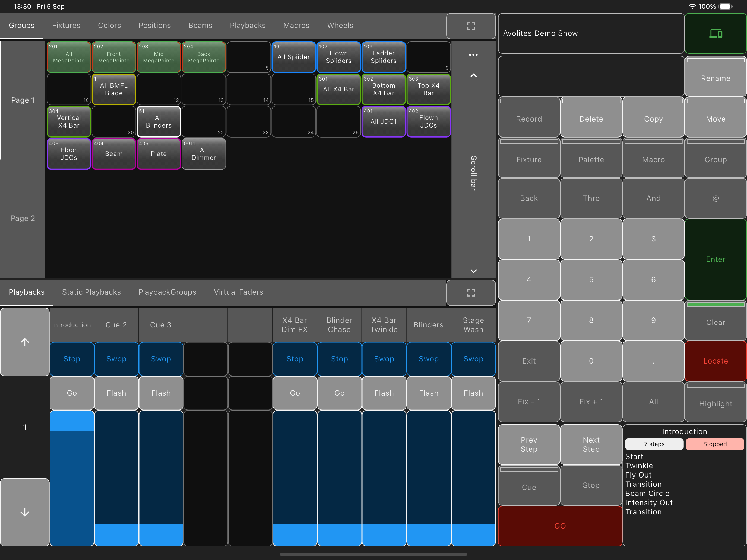Screen dimensions: 747x560
Task: Go to next playback page down arrow
Action: click(25, 512)
